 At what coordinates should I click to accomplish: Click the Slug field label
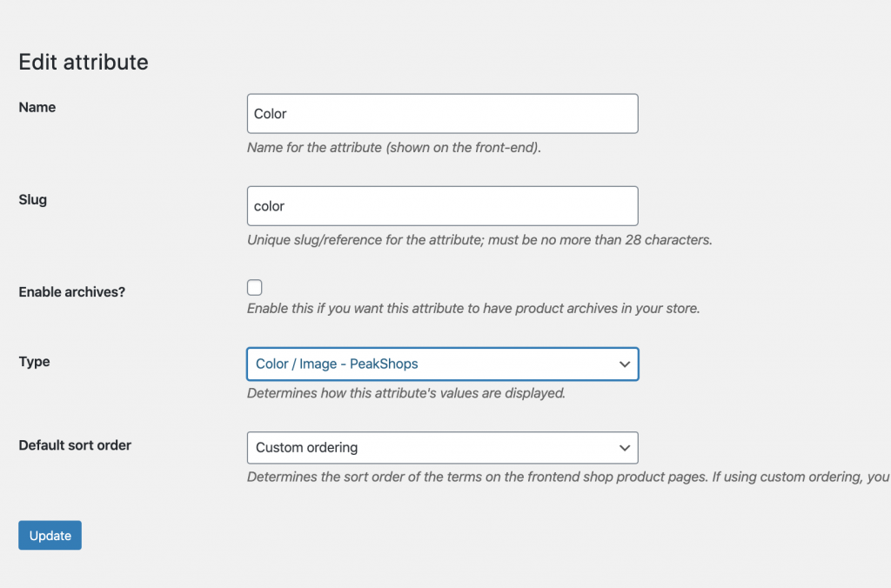coord(32,200)
